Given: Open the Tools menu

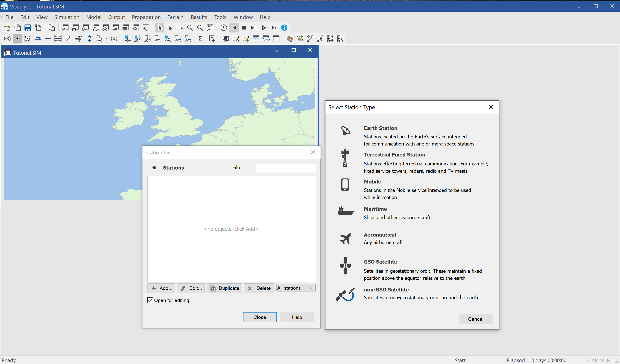Looking at the screenshot, I should coord(220,17).
